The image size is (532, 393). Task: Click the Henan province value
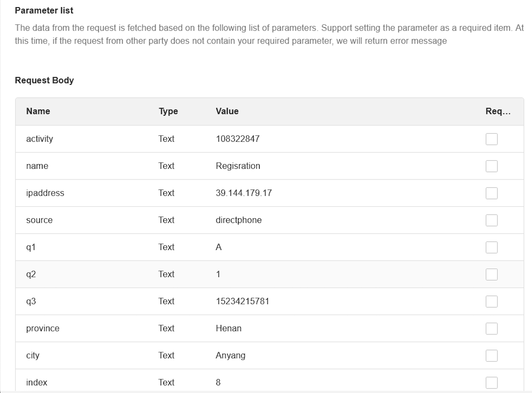(x=229, y=328)
